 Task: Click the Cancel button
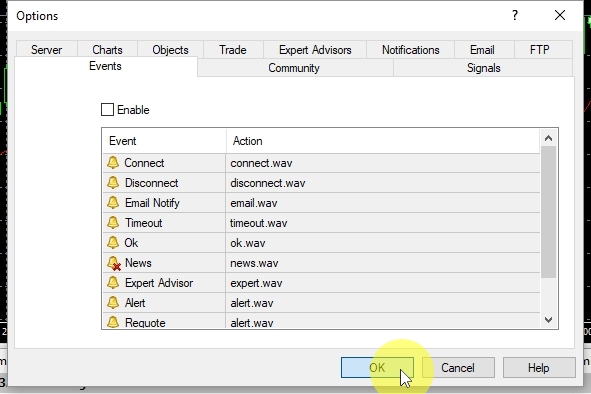(458, 368)
